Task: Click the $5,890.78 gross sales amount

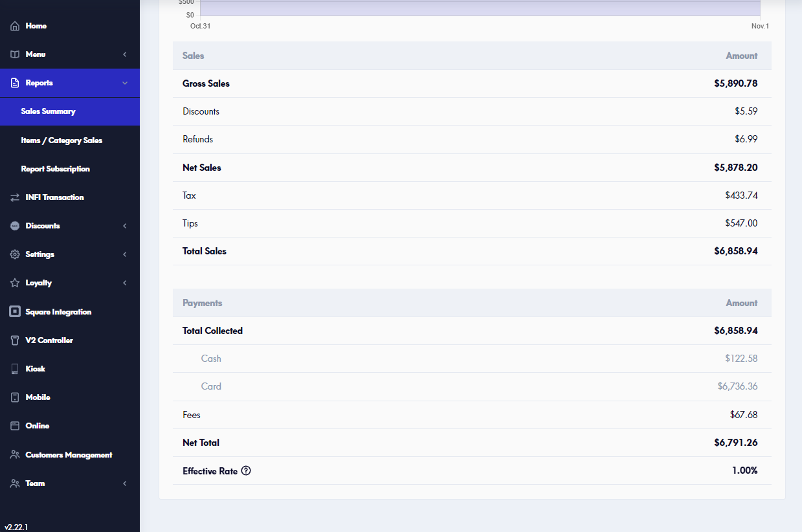Action: click(x=736, y=83)
